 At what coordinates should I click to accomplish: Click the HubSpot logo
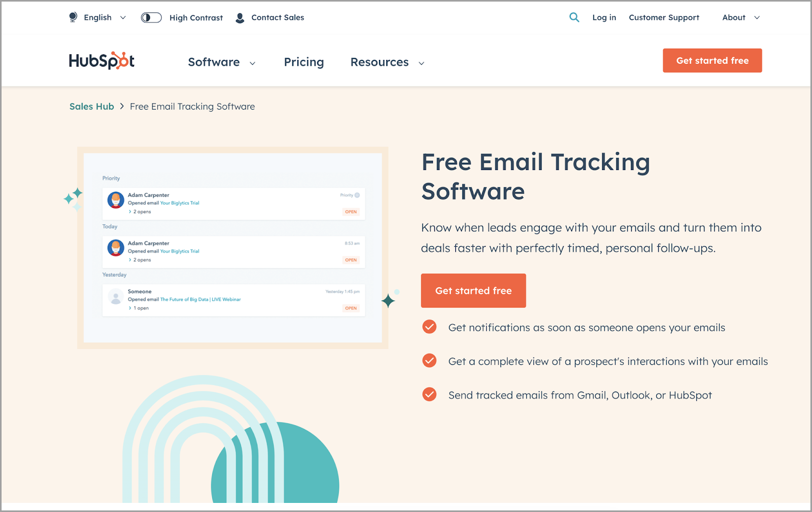[101, 61]
